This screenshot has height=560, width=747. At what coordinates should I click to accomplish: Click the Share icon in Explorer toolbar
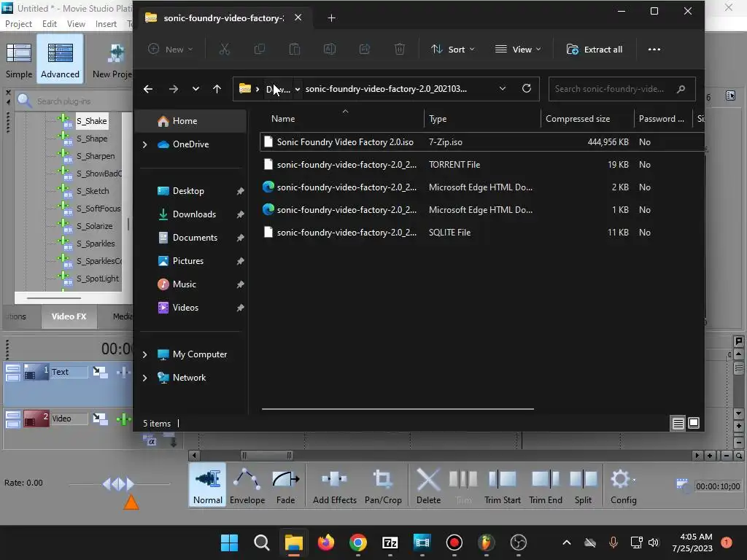click(365, 49)
